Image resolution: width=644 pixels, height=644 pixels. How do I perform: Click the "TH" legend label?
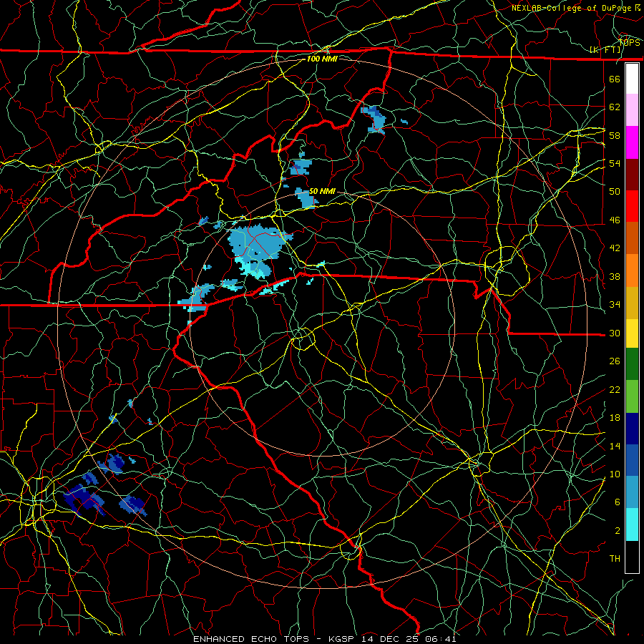[x=615, y=559]
